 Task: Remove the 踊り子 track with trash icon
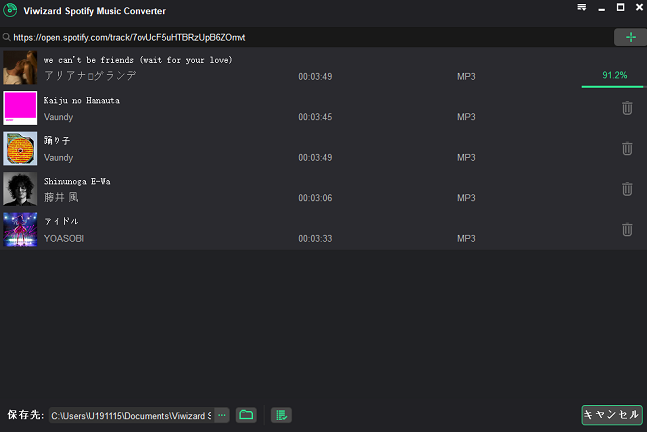(627, 149)
